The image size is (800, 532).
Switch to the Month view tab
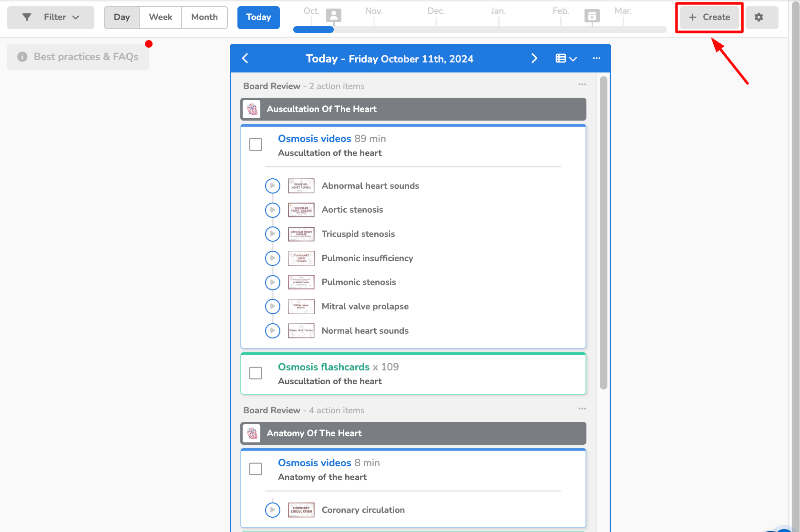204,17
